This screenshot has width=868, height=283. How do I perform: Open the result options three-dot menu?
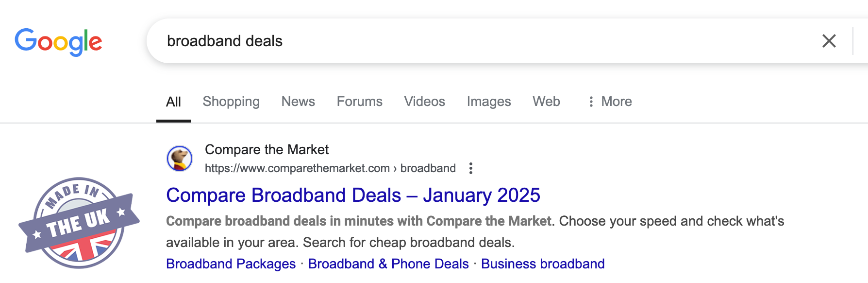click(x=470, y=168)
